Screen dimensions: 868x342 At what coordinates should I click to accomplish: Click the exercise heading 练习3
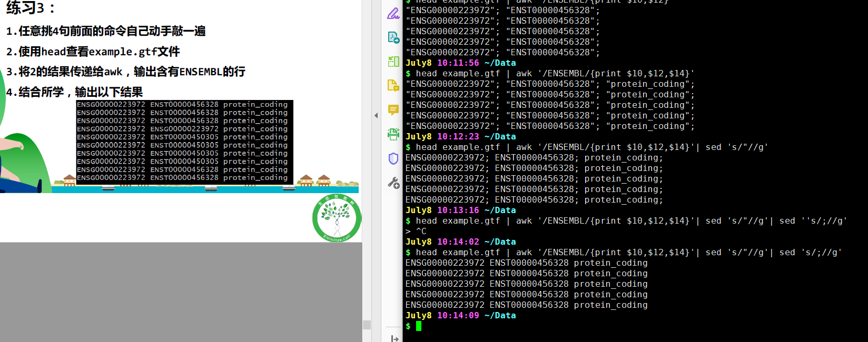(31, 8)
